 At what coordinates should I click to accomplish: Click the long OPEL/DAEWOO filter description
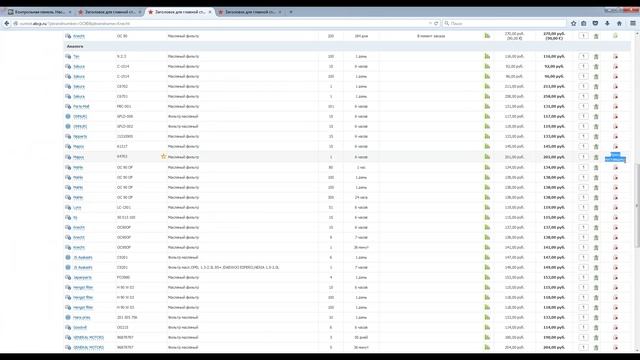click(x=224, y=267)
